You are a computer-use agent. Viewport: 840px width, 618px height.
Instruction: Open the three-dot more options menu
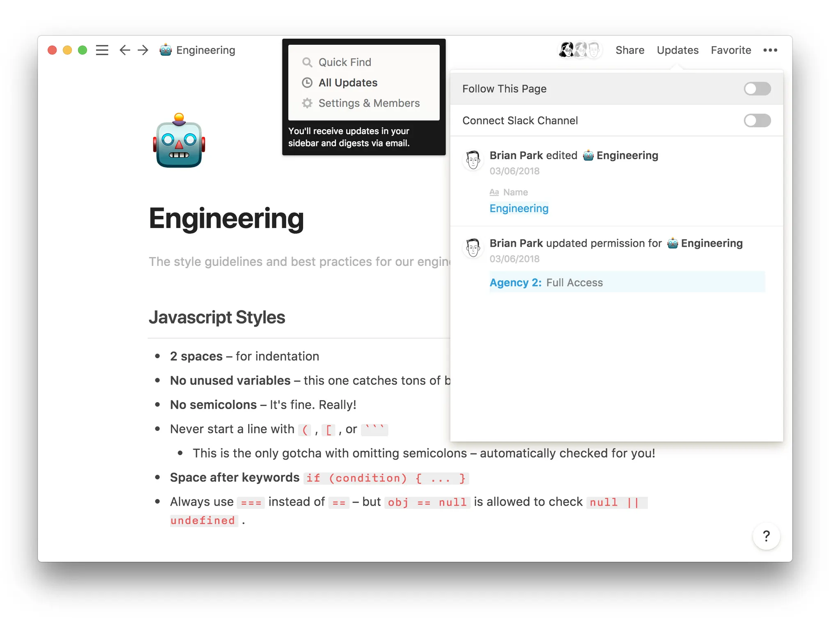tap(770, 50)
